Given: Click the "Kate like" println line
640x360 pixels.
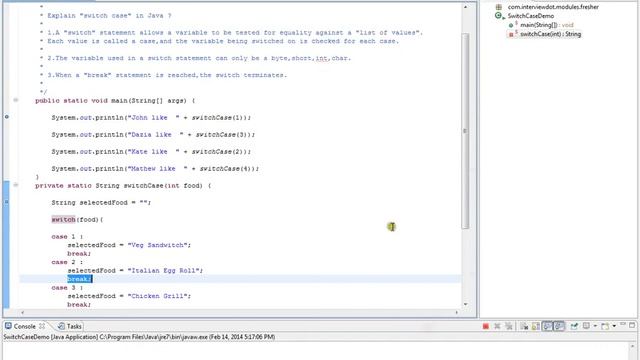Looking at the screenshot, I should (x=151, y=151).
